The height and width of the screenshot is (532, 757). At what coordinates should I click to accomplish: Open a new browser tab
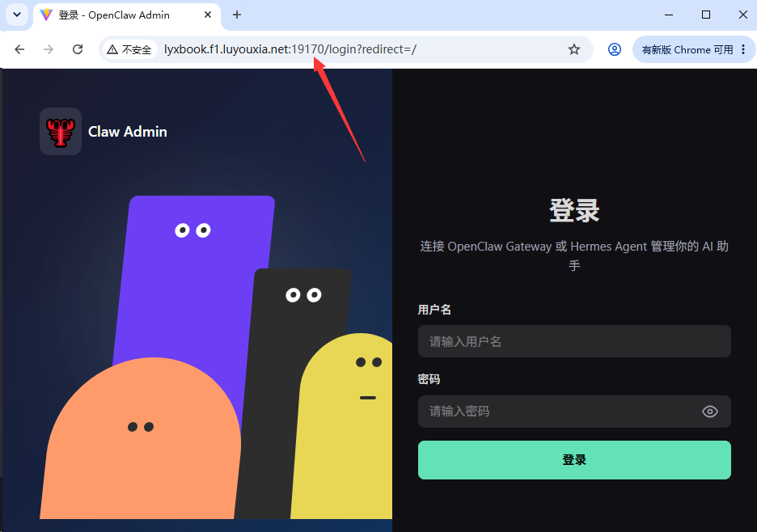(236, 15)
